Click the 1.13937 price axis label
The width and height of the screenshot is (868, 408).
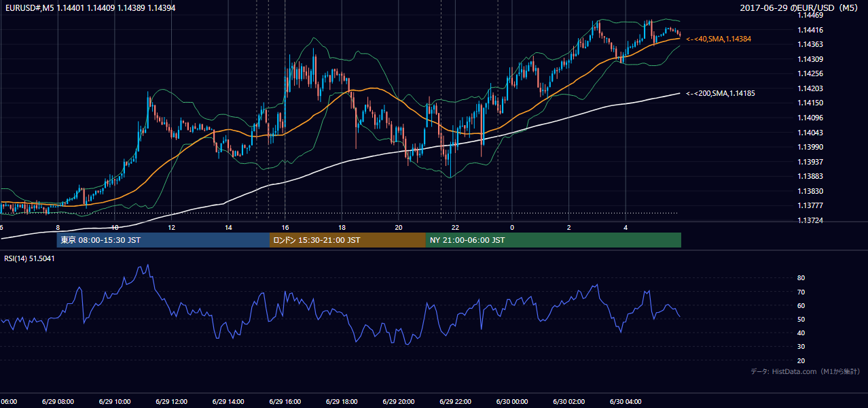[x=810, y=162]
